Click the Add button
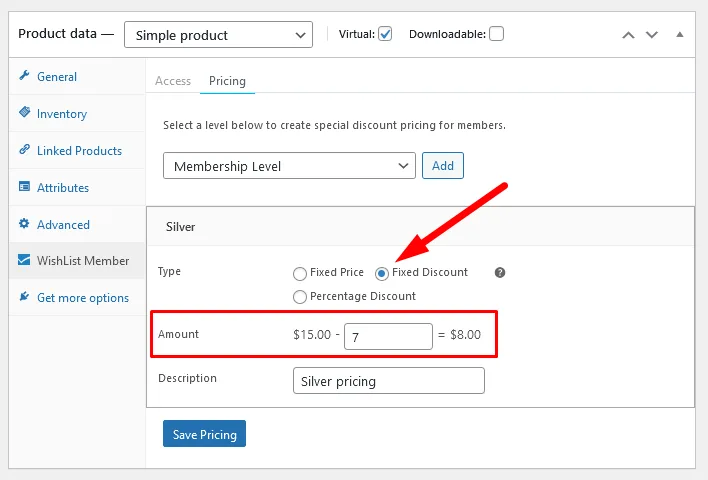 click(x=442, y=166)
